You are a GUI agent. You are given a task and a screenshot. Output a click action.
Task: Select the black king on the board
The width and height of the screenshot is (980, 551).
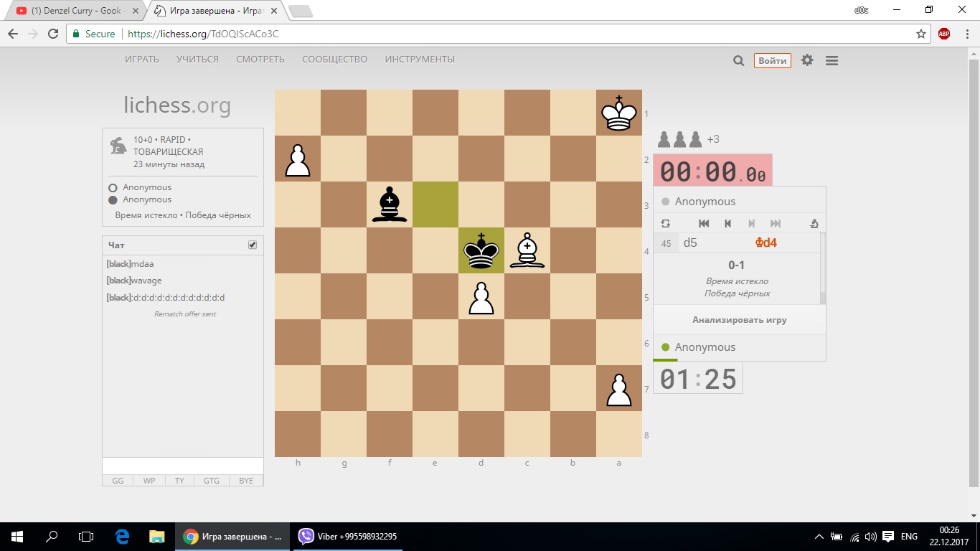tap(481, 250)
